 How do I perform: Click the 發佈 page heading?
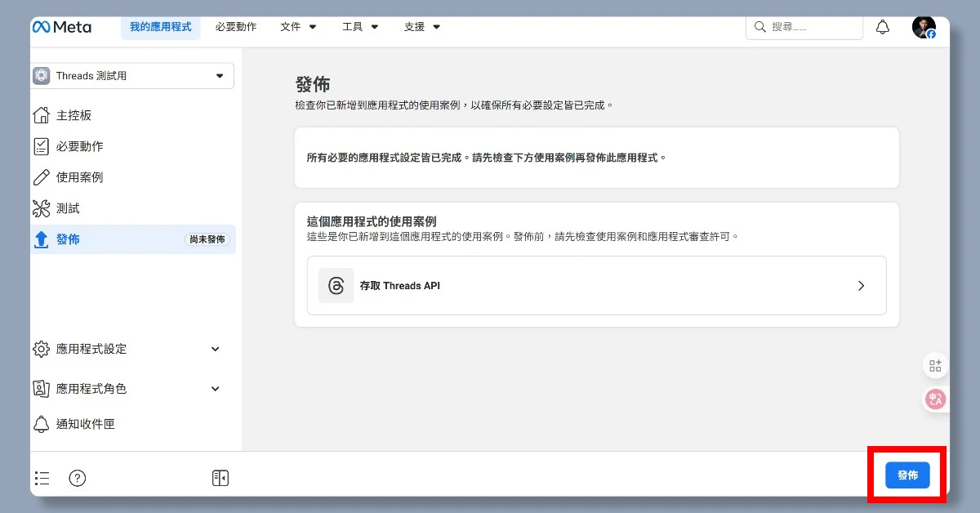[x=312, y=85]
